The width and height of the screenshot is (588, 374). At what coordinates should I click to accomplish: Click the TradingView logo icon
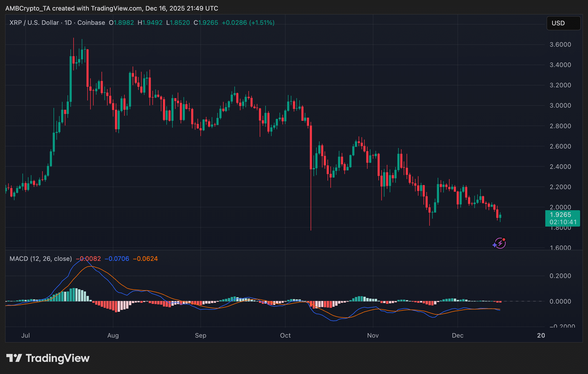click(x=14, y=358)
